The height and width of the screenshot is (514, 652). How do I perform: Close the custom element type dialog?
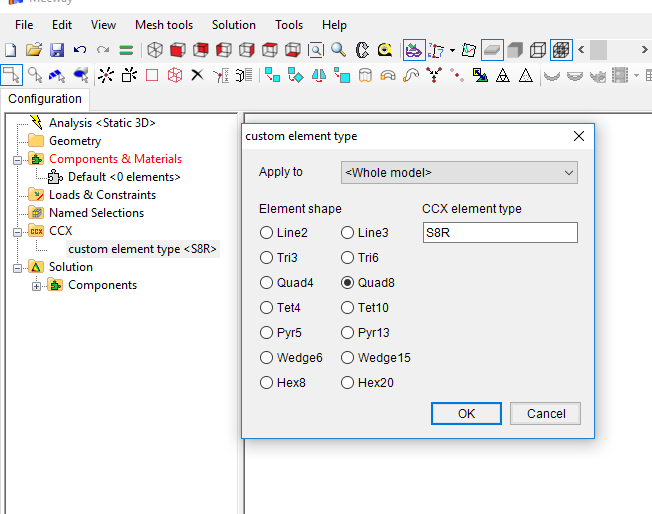pyautogui.click(x=578, y=136)
